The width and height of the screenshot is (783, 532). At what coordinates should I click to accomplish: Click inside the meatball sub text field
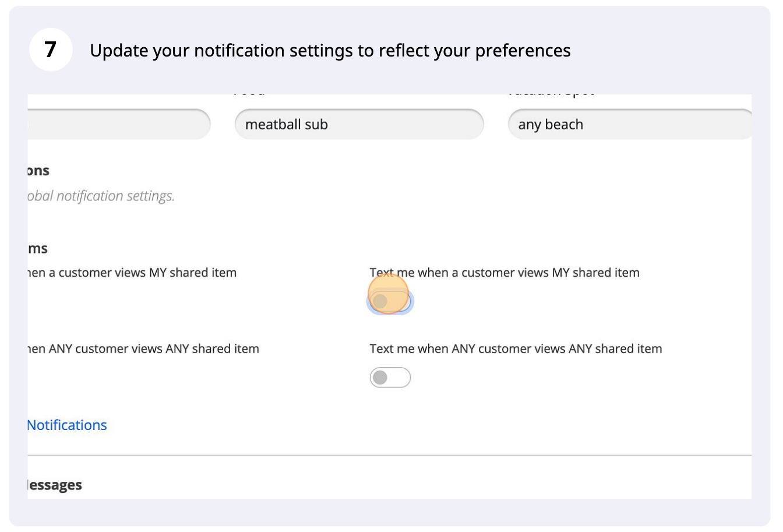(359, 124)
